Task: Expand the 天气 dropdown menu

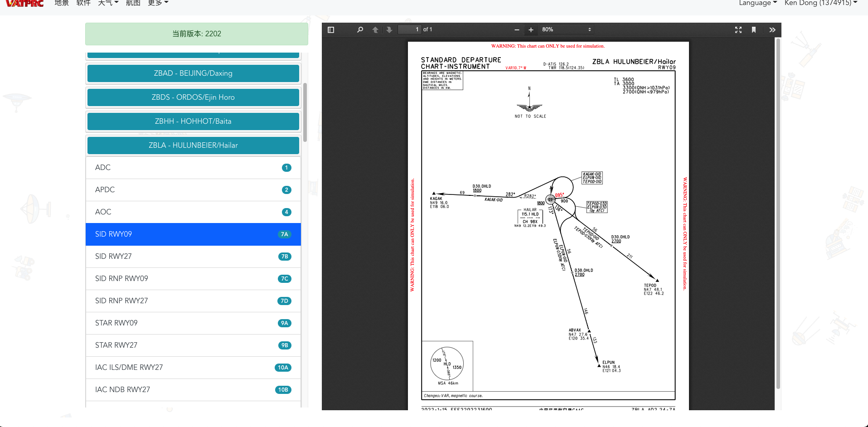Action: (108, 3)
